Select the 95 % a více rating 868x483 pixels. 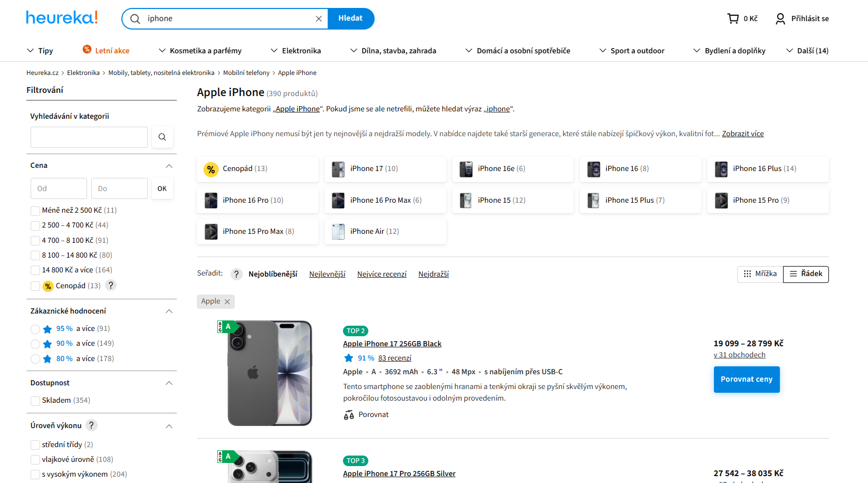tap(35, 329)
